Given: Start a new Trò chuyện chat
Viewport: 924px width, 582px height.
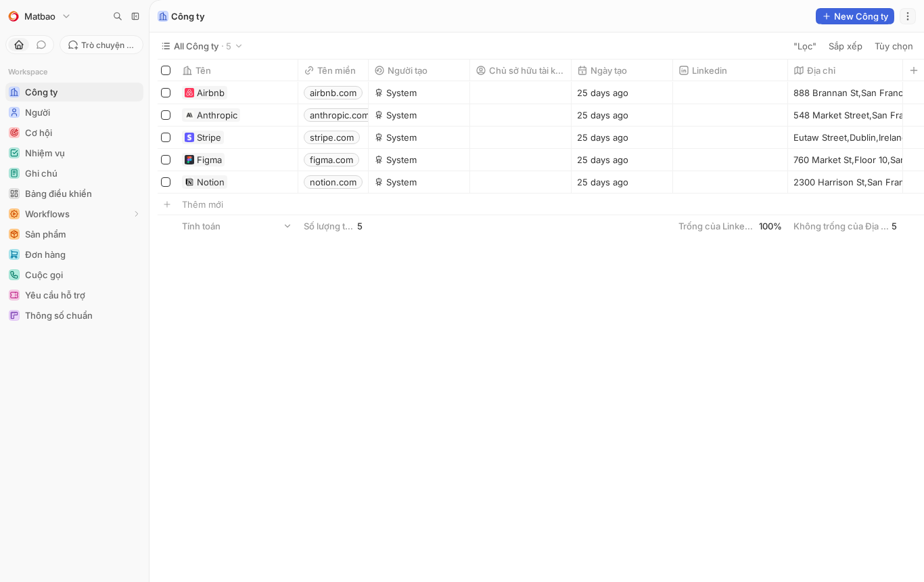Looking at the screenshot, I should [x=101, y=45].
